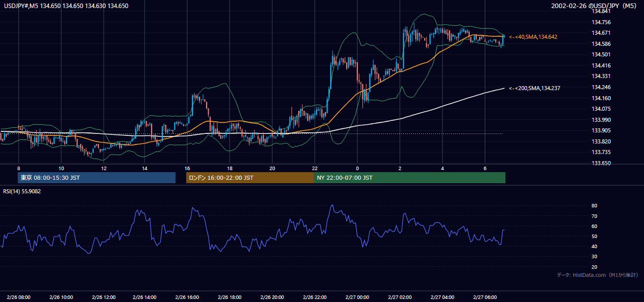
Task: Click the 2/26 22:00 time axis label
Action: [x=314, y=297]
